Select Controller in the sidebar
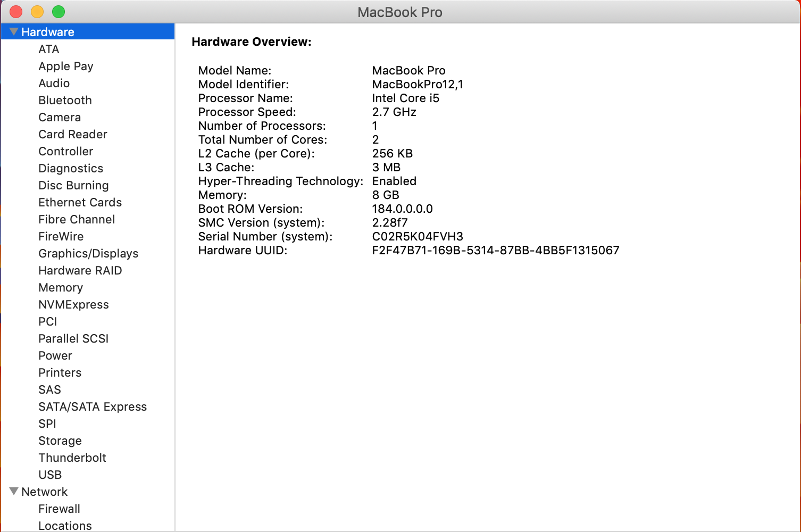The width and height of the screenshot is (801, 532). pyautogui.click(x=66, y=151)
